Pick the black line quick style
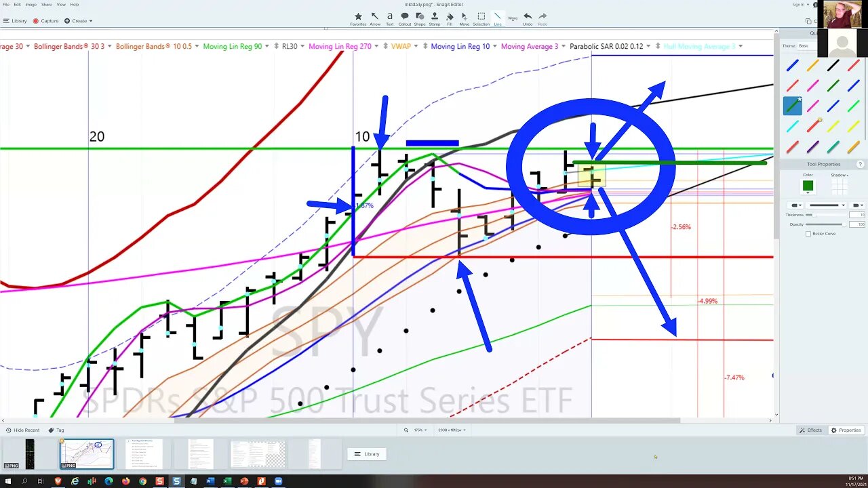The image size is (868, 488). 833,66
